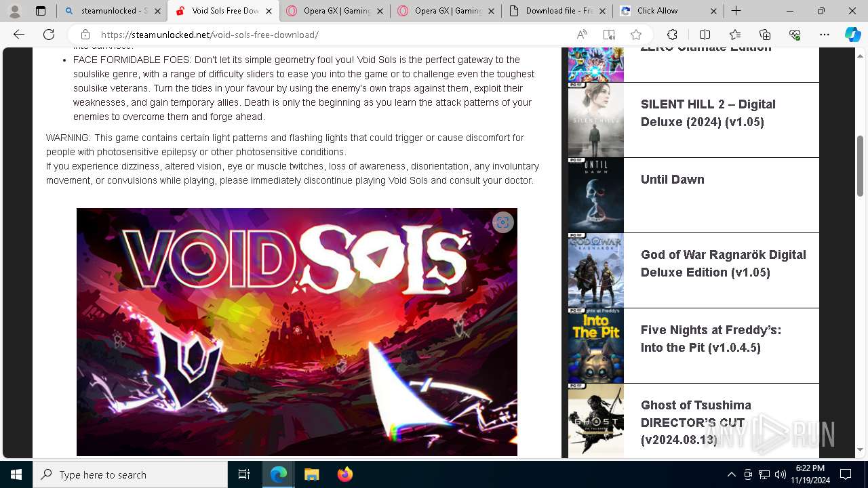Click the God of War Ragnarök cover thumbnail
The image size is (868, 488).
coord(595,270)
